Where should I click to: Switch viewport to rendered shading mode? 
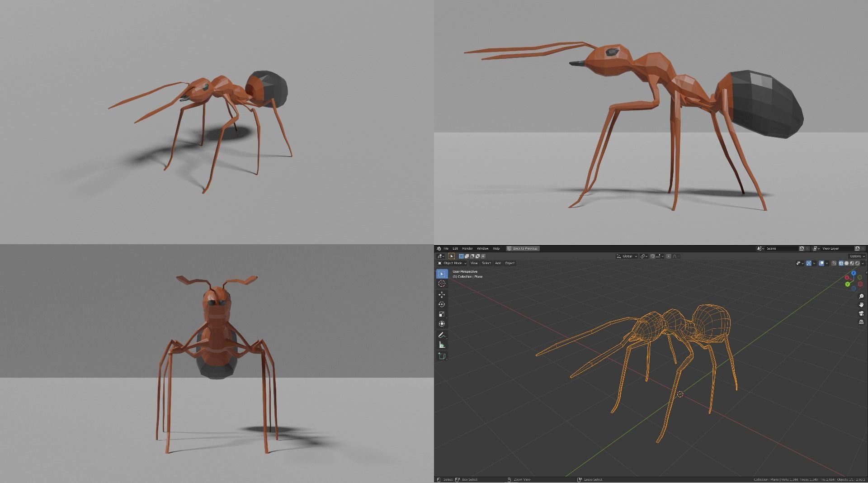858,264
